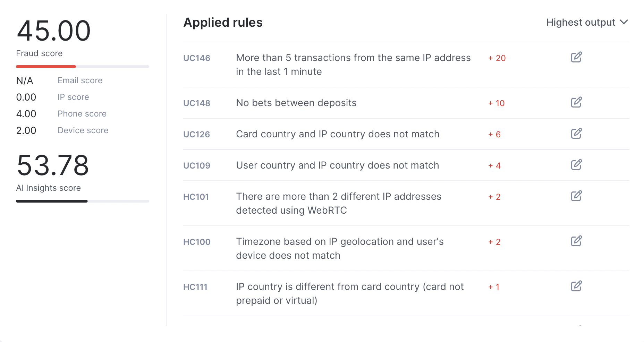Open the HC100 rule details
The height and width of the screenshot is (342, 644).
[x=196, y=242]
